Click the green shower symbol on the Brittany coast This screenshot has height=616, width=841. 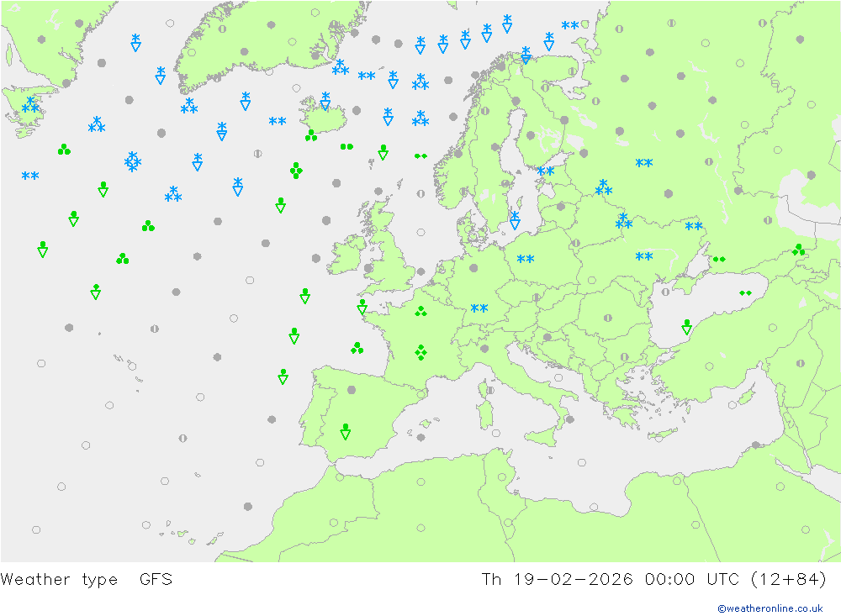pos(362,307)
